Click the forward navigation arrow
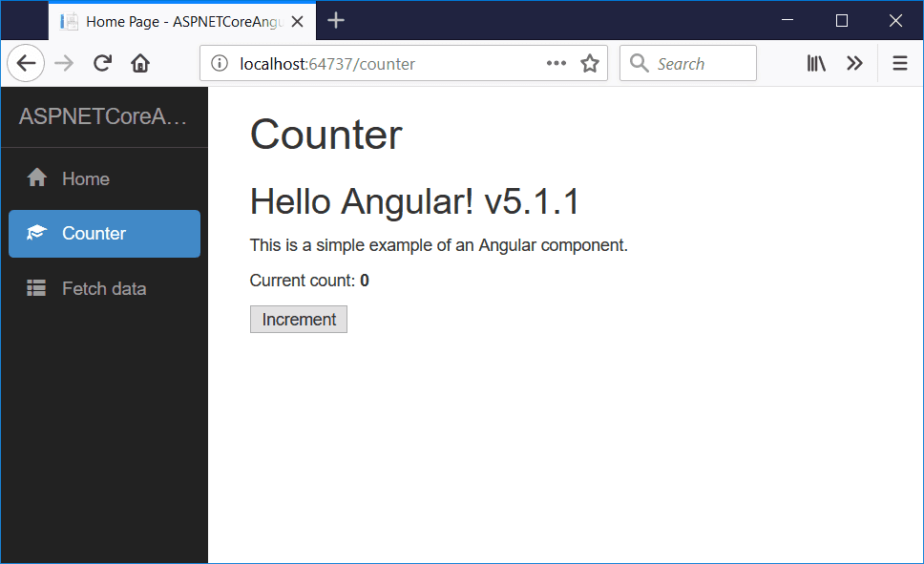Viewport: 924px width, 564px height. [x=64, y=63]
